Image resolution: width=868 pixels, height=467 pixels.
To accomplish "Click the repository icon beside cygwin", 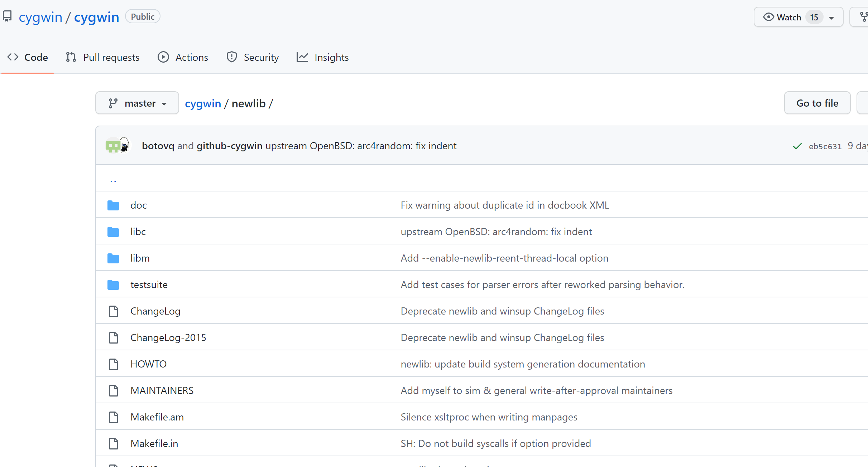I will 7,16.
